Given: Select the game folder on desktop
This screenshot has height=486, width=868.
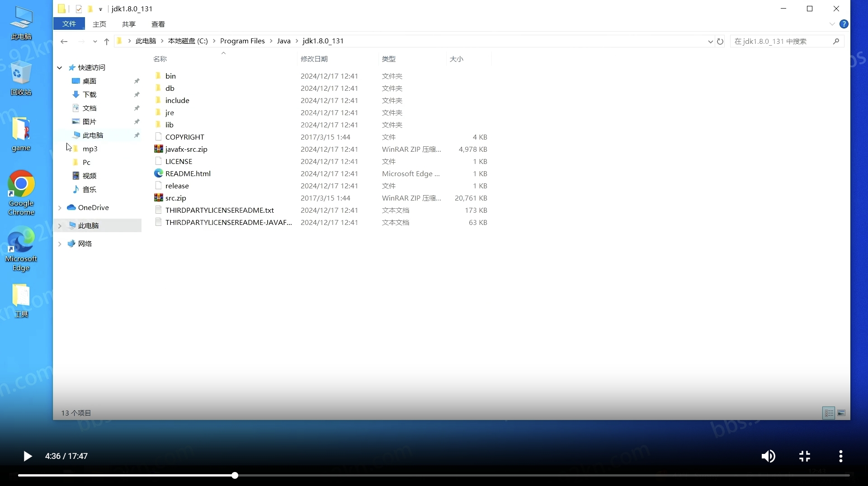Looking at the screenshot, I should click(21, 134).
